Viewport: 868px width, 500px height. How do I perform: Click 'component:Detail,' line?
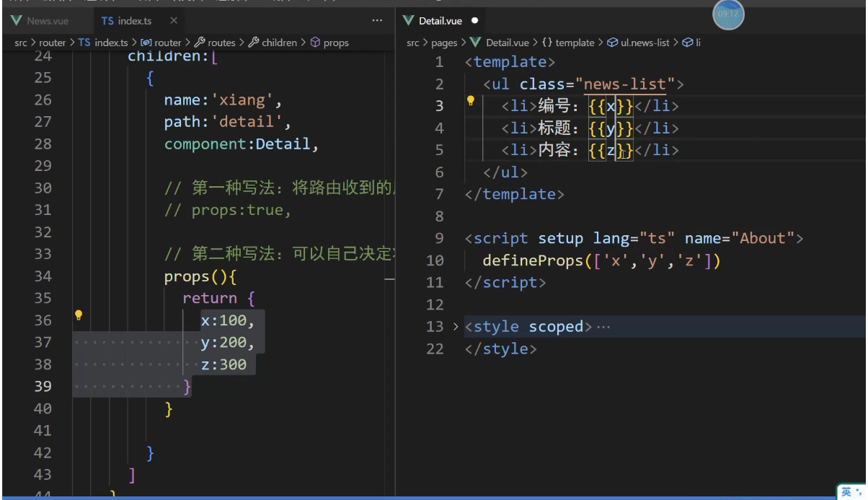[242, 144]
